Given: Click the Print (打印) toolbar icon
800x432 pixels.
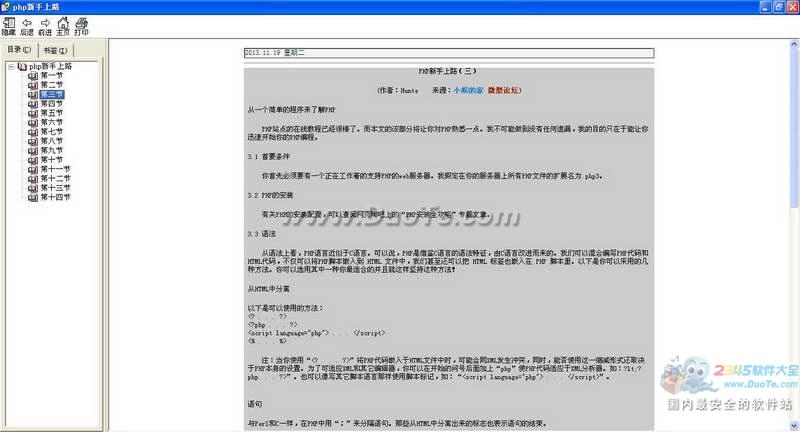Looking at the screenshot, I should pyautogui.click(x=82, y=27).
